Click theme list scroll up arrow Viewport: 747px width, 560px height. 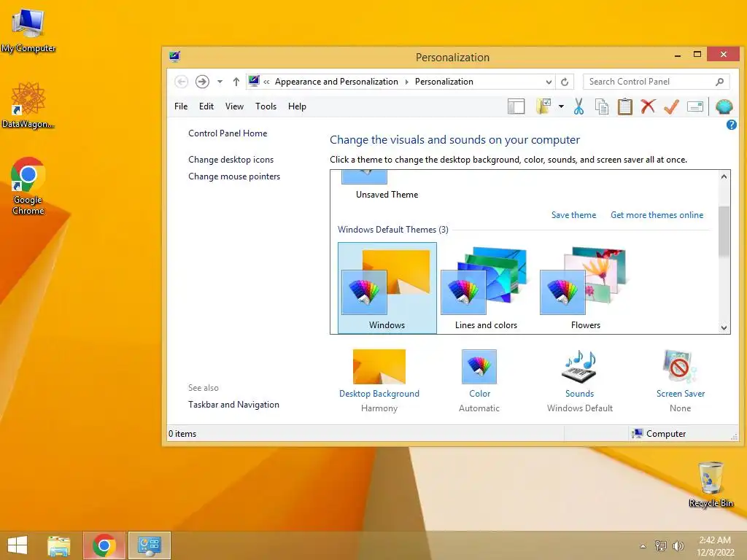click(x=724, y=176)
